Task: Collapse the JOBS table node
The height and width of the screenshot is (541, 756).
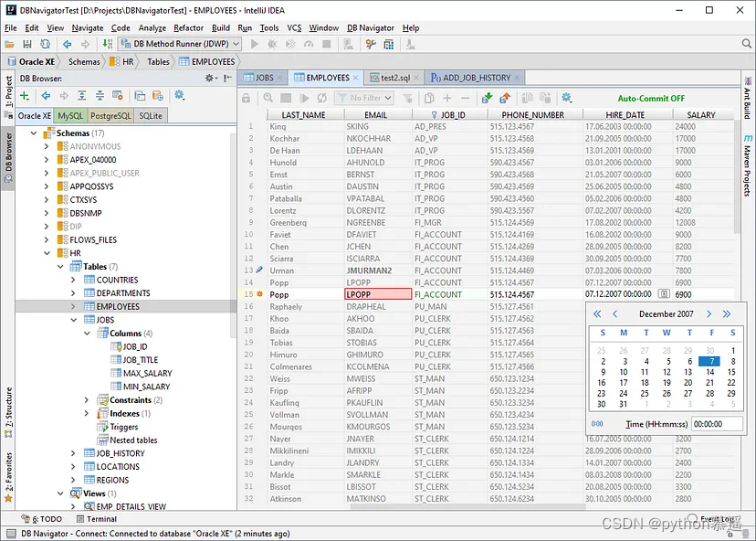Action: click(x=74, y=320)
